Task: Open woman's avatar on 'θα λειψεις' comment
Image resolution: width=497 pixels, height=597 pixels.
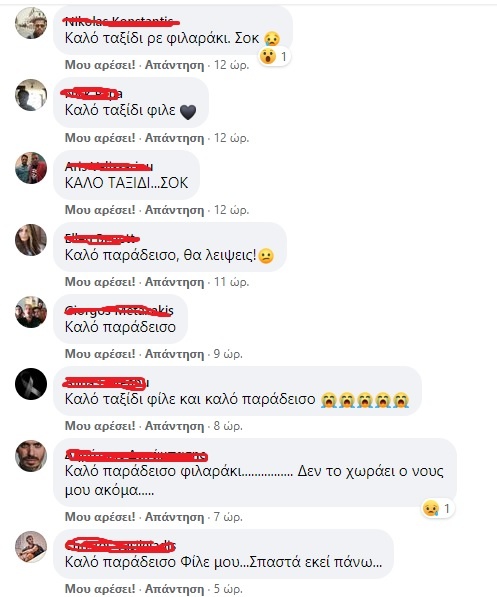Action: coord(31,240)
